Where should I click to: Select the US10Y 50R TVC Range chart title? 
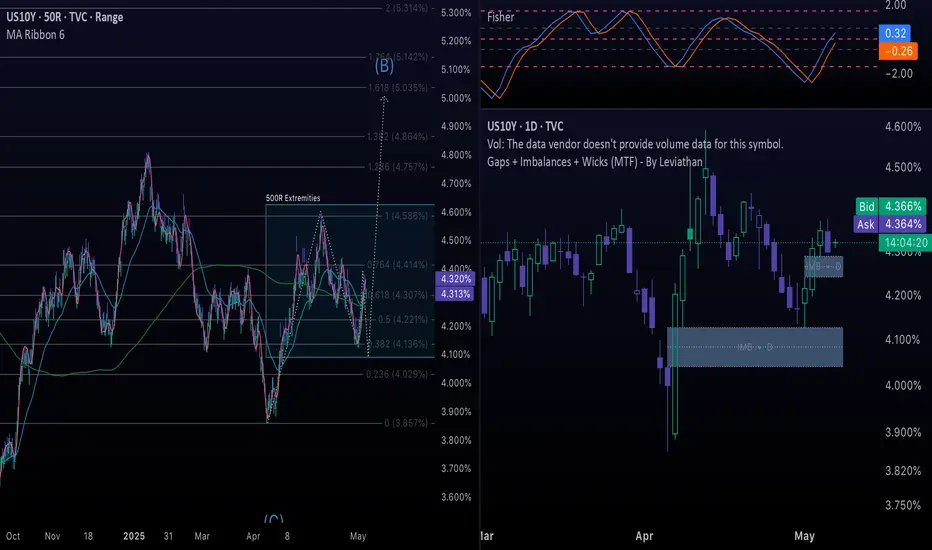pos(65,17)
